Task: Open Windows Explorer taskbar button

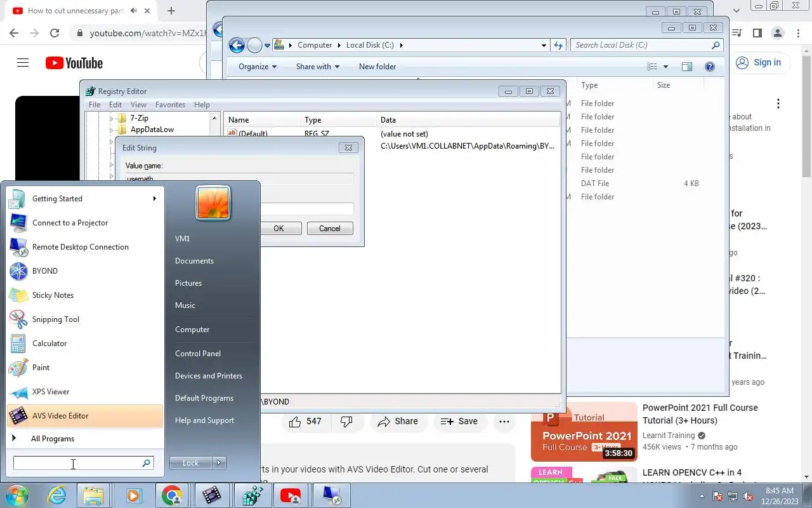Action: tap(93, 495)
